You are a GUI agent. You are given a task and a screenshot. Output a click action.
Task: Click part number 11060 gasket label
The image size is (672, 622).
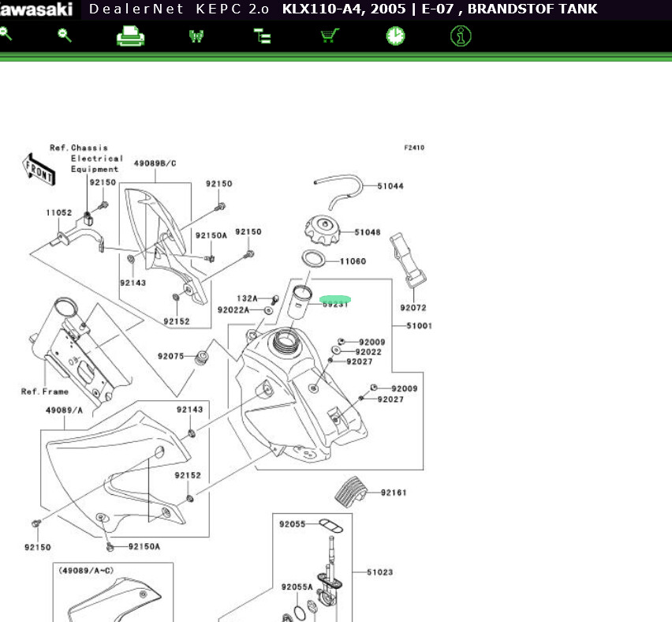coord(353,260)
